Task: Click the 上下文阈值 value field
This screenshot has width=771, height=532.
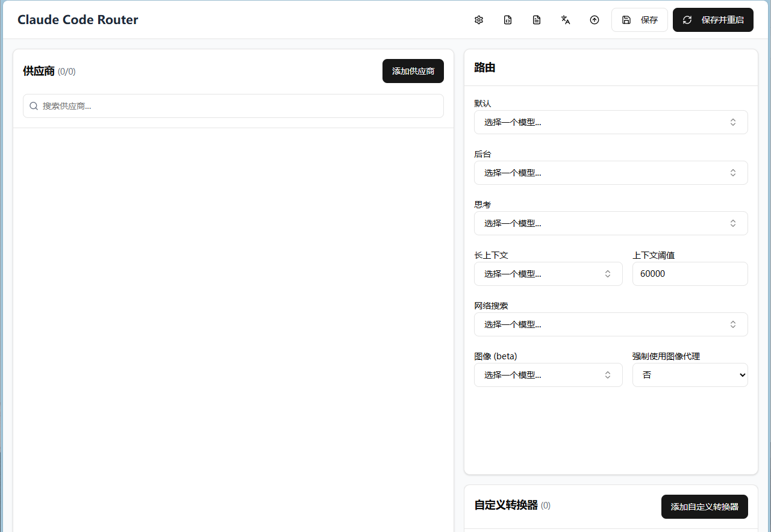Action: point(690,274)
